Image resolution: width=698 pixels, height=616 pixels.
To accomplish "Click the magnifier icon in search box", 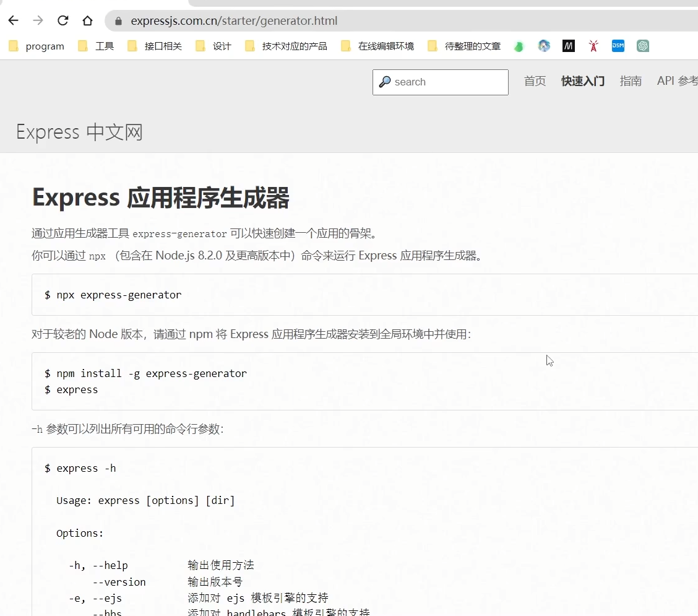I will coord(385,82).
